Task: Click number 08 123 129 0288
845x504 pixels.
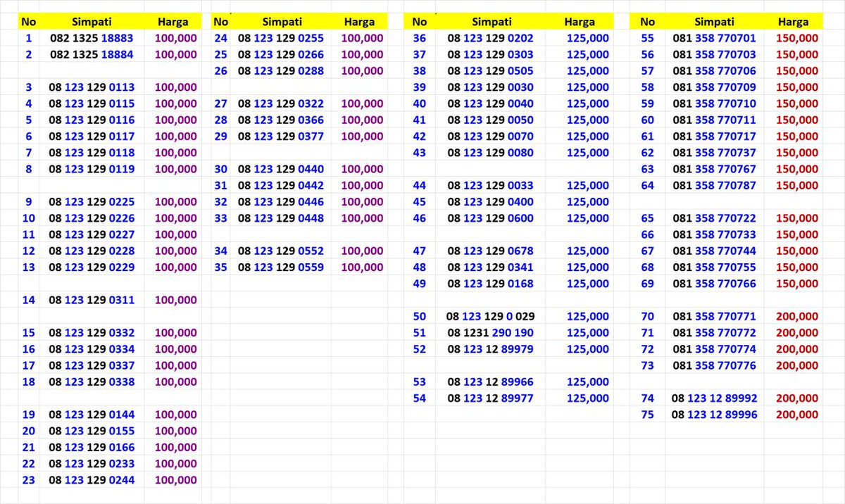Action: point(281,71)
